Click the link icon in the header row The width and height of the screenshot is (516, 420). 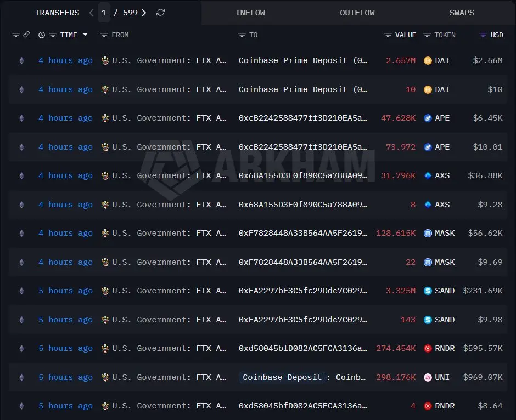click(x=26, y=35)
